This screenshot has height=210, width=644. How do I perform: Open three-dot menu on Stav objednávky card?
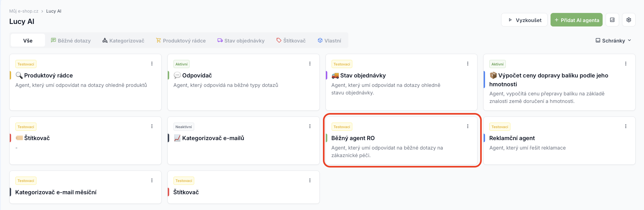coord(468,64)
